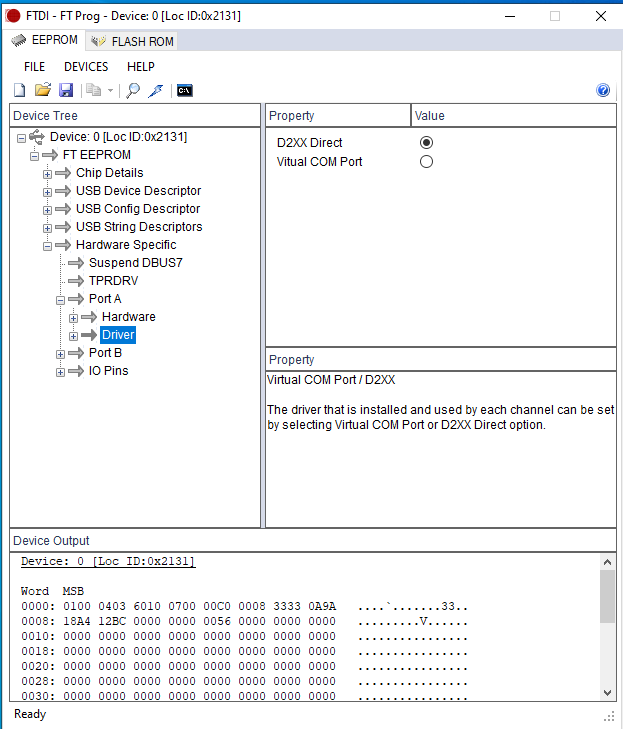Select Suspend DBUS7 in the device tree
The image size is (623, 729).
point(135,263)
